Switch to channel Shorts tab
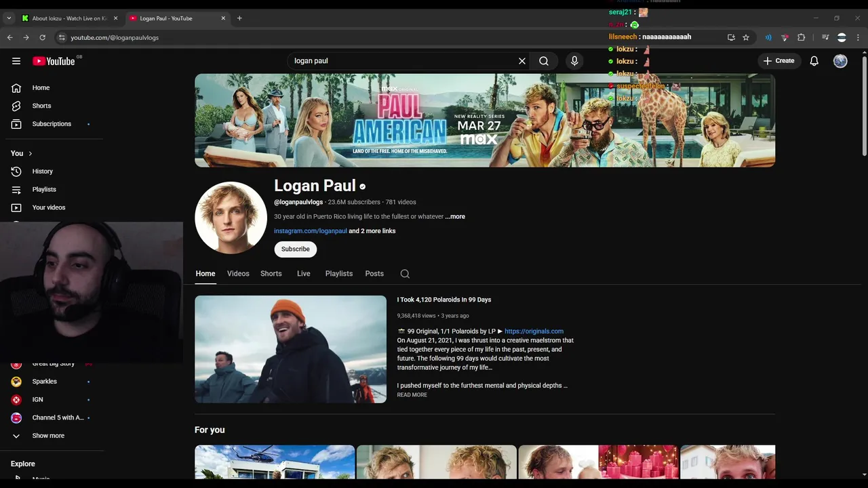This screenshot has width=868, height=488. tap(271, 274)
